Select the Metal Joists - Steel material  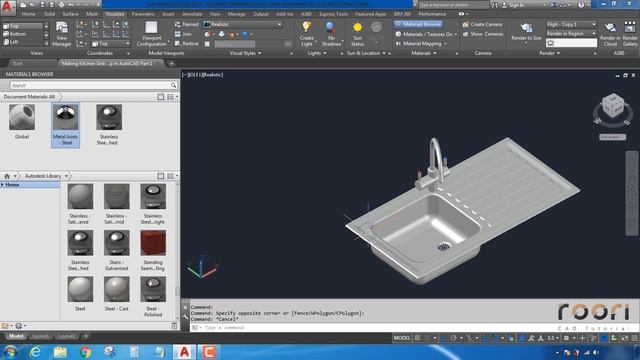click(65, 125)
